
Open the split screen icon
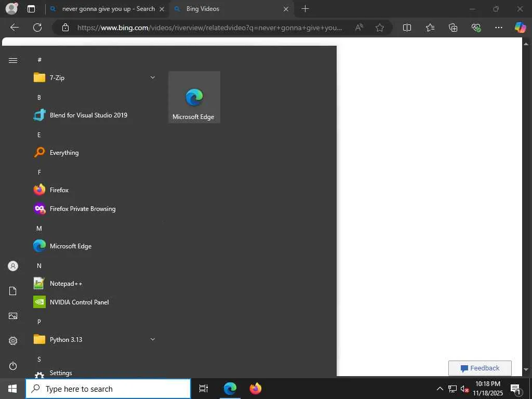[x=407, y=28]
